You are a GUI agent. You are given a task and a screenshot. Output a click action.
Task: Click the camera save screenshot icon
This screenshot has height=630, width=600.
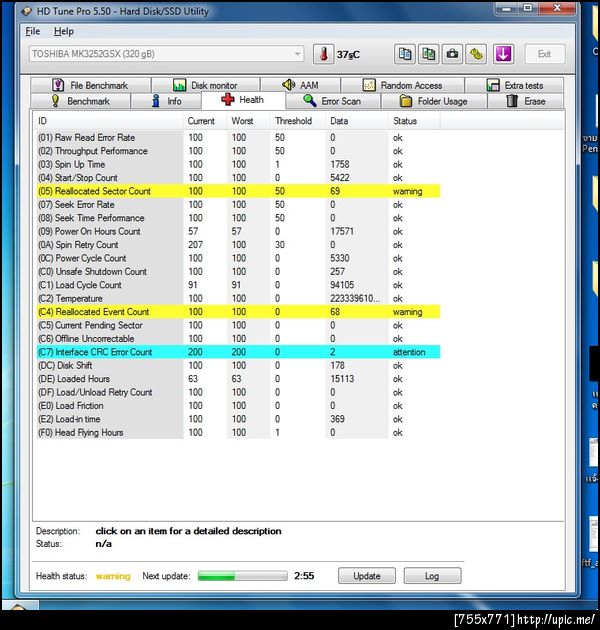point(452,54)
